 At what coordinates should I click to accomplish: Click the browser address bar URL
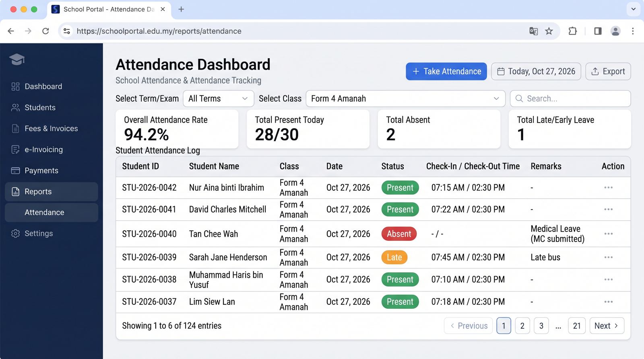click(x=159, y=31)
